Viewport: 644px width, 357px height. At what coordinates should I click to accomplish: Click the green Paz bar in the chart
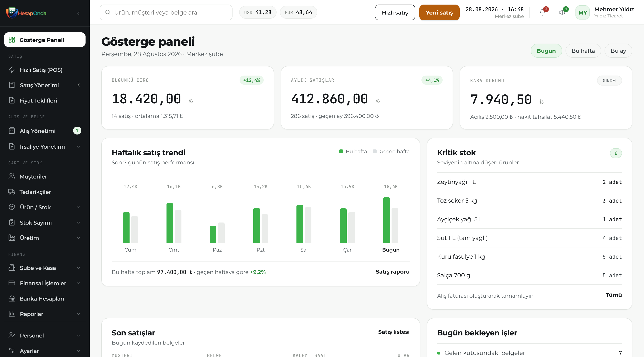pyautogui.click(x=213, y=234)
